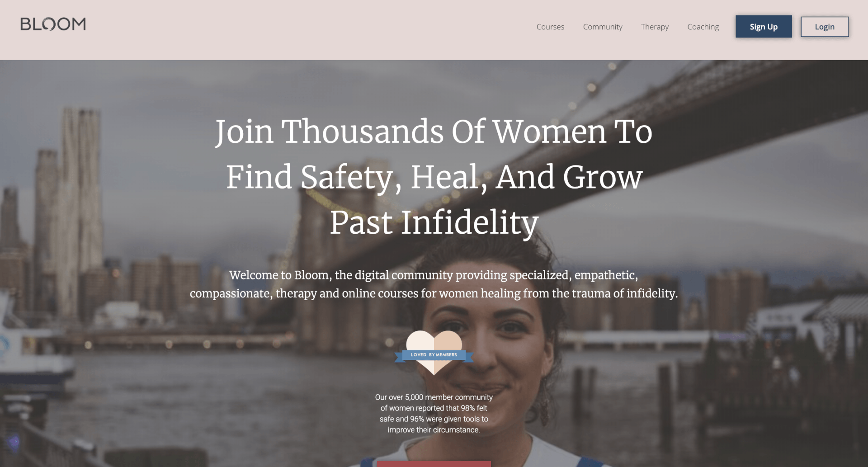Viewport: 868px width, 467px height.
Task: Click the Find Safety, Heal, And Grow line
Action: [x=434, y=177]
